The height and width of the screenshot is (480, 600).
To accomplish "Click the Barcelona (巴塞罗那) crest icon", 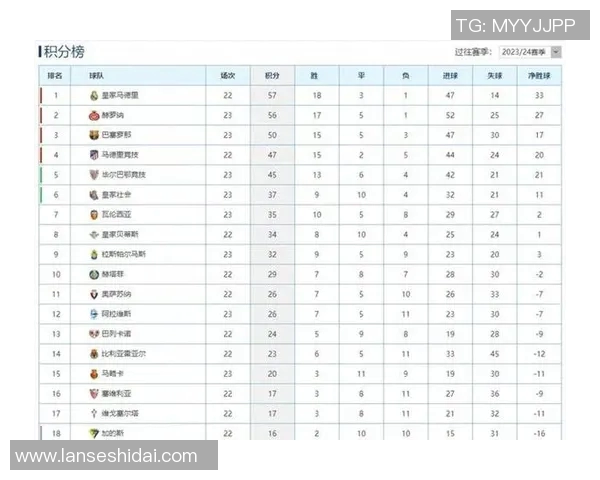I will (x=93, y=135).
